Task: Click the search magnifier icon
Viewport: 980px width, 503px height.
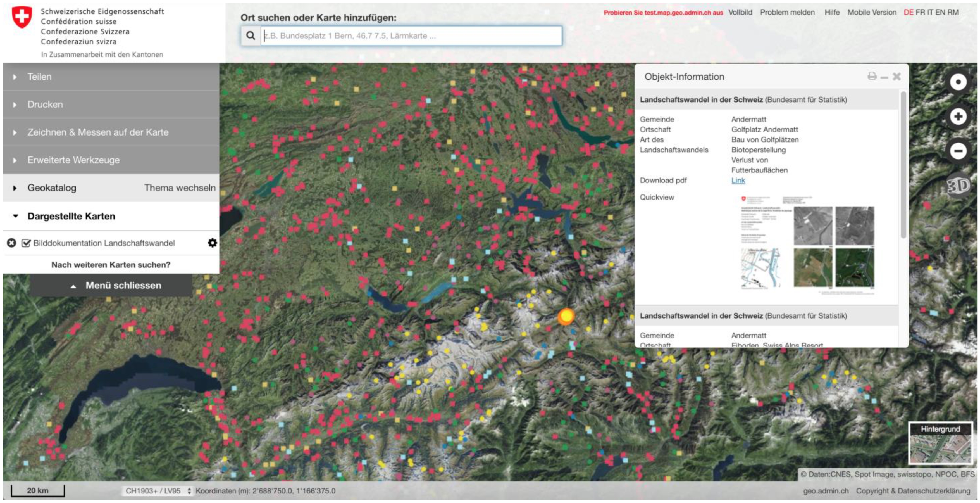Action: pos(250,36)
